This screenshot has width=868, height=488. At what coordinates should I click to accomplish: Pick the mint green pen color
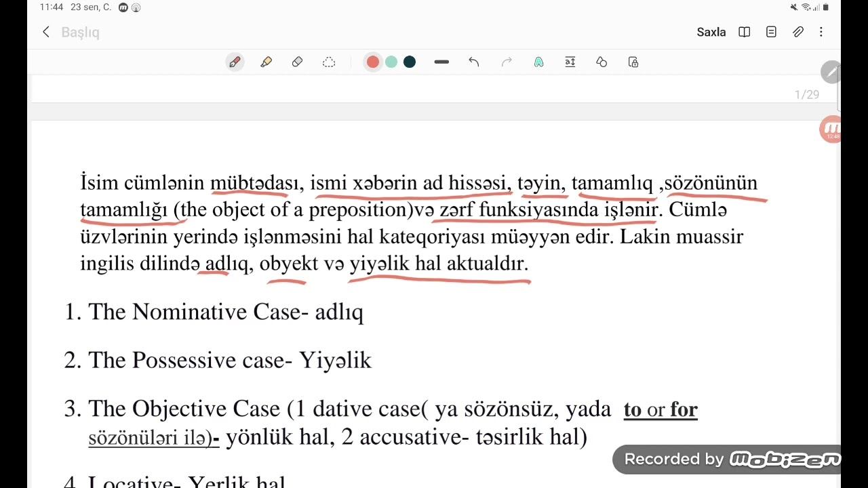tap(391, 62)
